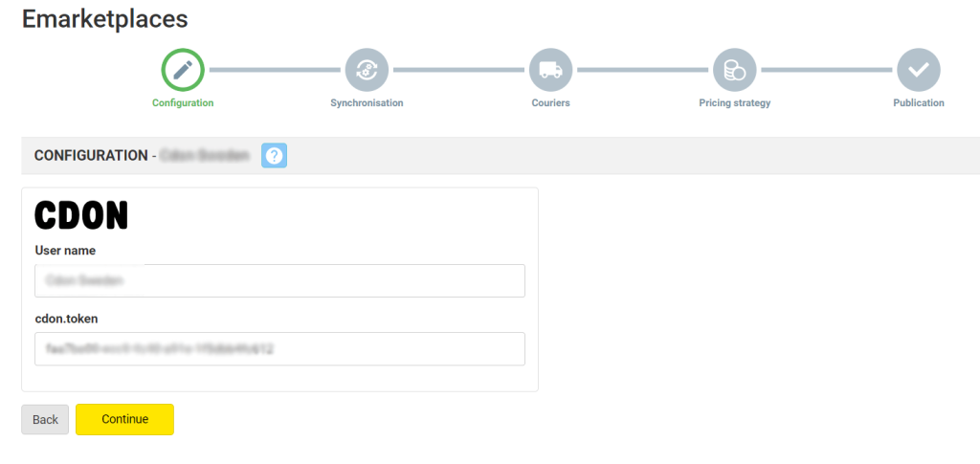Viewport: 980px width, 464px height.
Task: Go to the Synchronisation step label
Action: tap(367, 103)
